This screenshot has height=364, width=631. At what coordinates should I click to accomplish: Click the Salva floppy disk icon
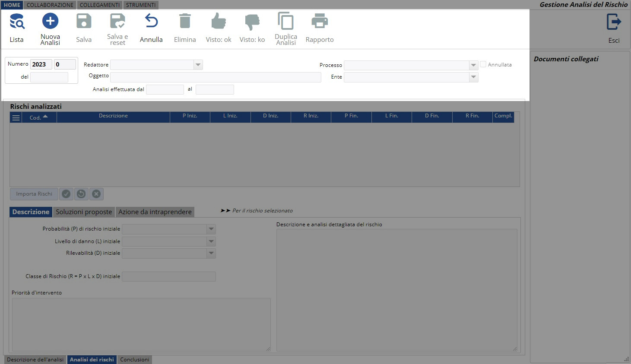click(84, 22)
